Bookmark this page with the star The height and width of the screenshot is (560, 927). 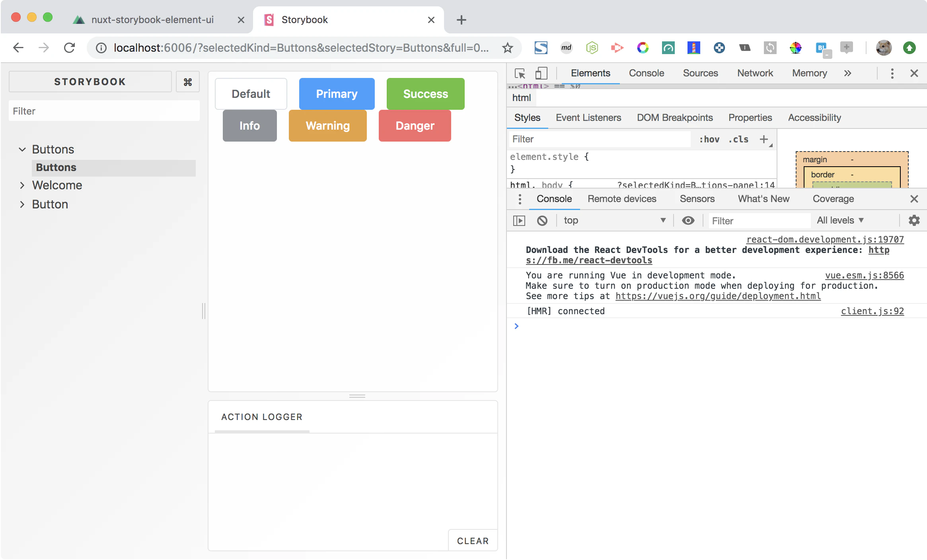pos(507,48)
